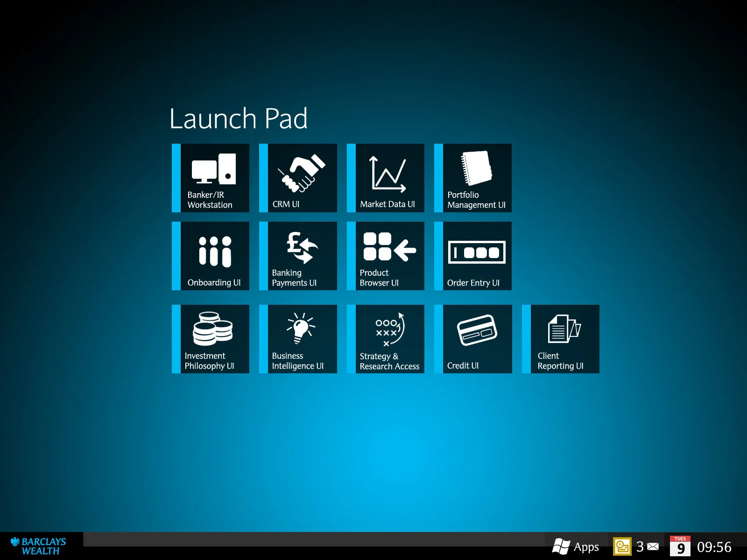
Task: Open Strategy & Research Access
Action: point(389,339)
